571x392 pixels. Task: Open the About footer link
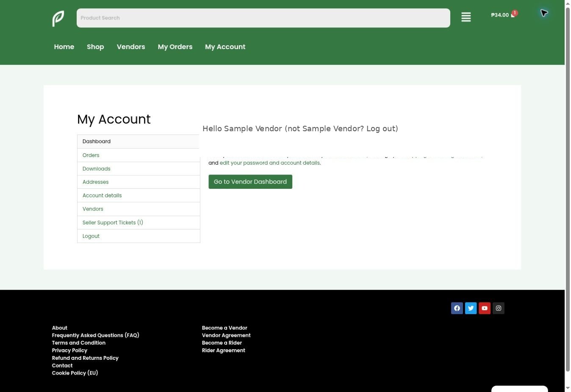60,328
